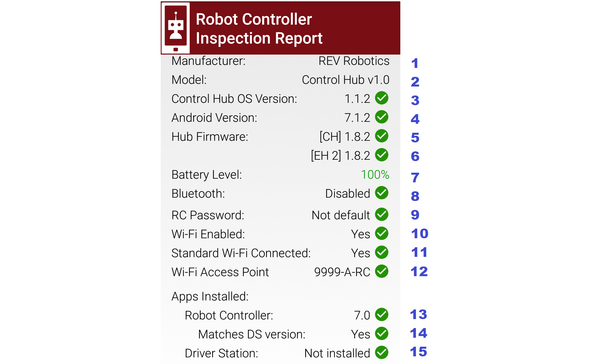Image resolution: width=590 pixels, height=364 pixels.
Task: Click the green 100% battery level value
Action: (x=375, y=175)
